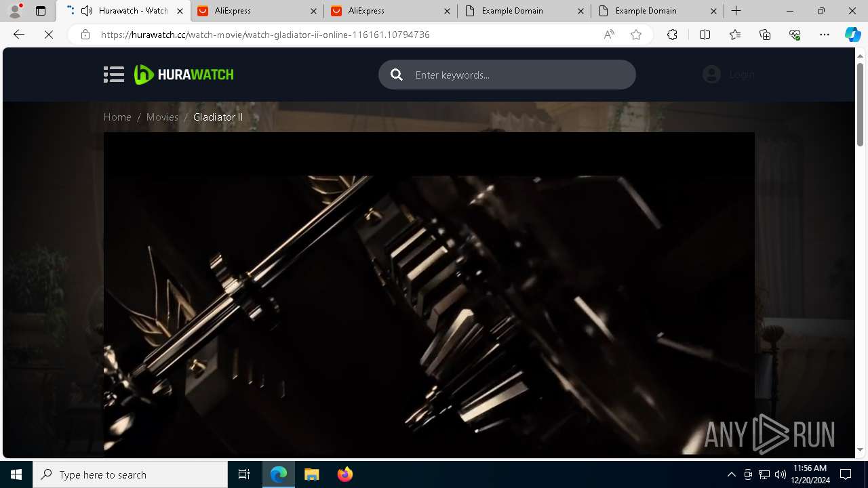Mute the Hurawatch tab audio icon
The image size is (868, 488).
[x=87, y=11]
